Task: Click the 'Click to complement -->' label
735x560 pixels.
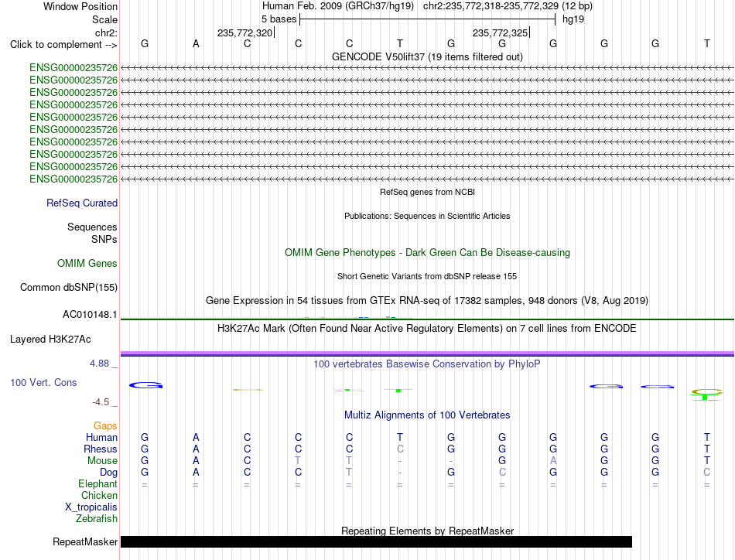Action: [x=63, y=45]
